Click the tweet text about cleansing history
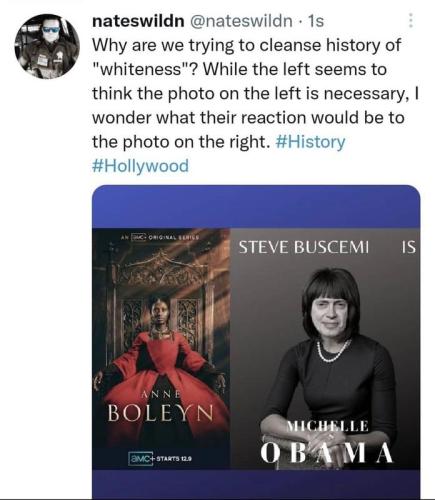435x500 pixels. 253,94
